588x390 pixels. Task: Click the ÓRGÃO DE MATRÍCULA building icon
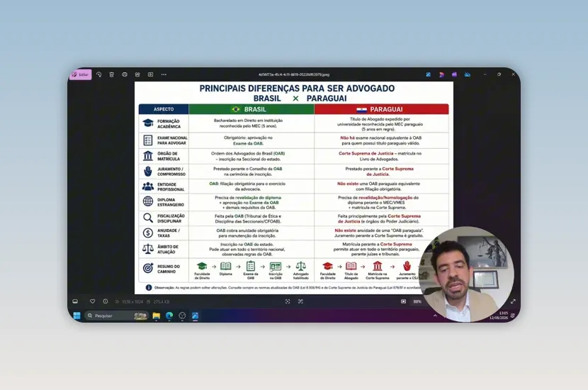coord(148,156)
